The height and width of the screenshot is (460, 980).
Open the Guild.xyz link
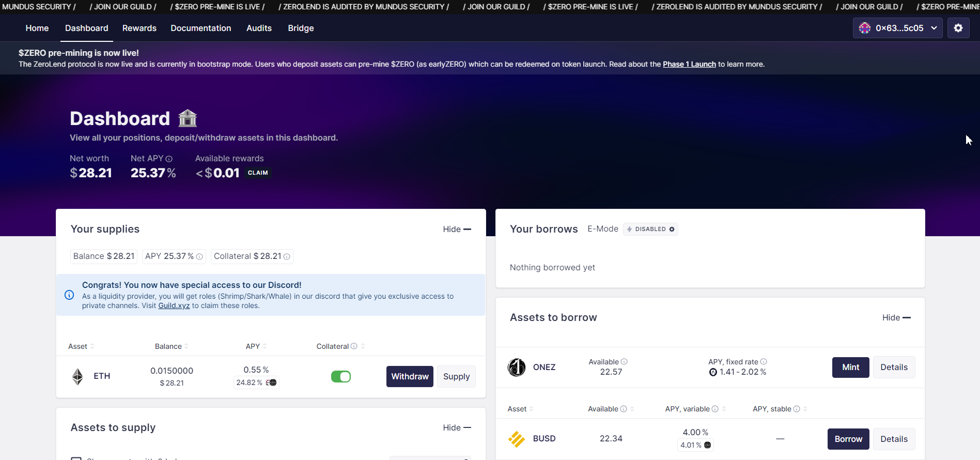click(x=174, y=305)
